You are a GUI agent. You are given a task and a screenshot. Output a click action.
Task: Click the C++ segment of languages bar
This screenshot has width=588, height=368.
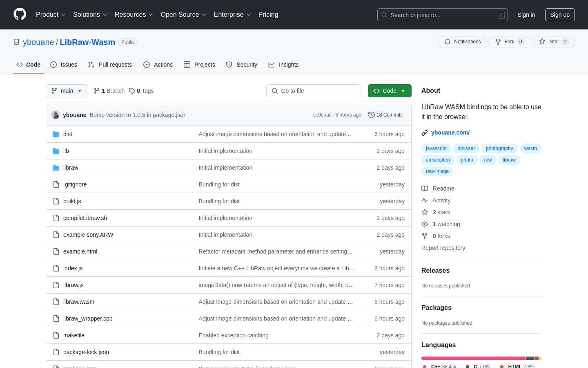[473, 358]
